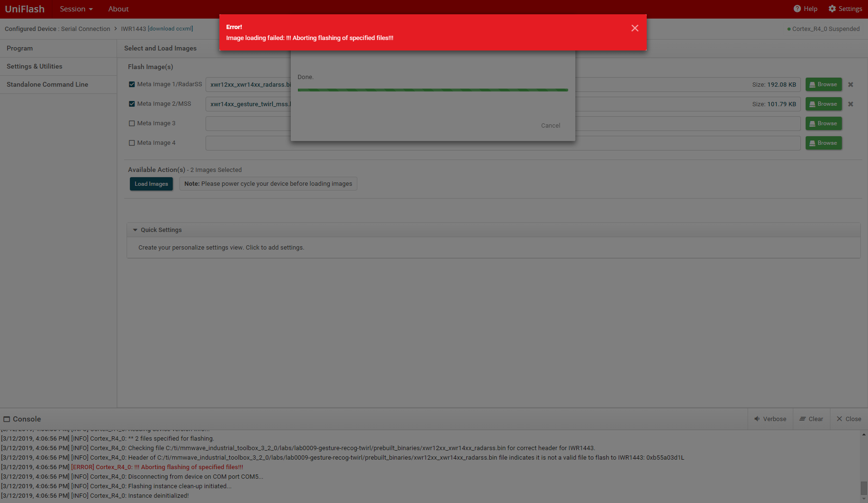The width and height of the screenshot is (868, 503).
Task: Click the console scrollbar up arrow
Action: click(x=864, y=434)
